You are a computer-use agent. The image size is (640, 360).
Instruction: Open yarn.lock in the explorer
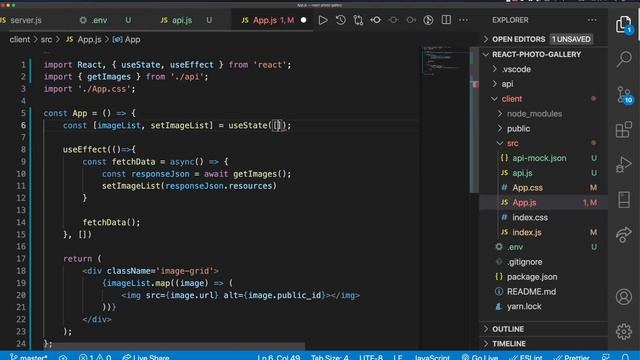[x=543, y=306]
